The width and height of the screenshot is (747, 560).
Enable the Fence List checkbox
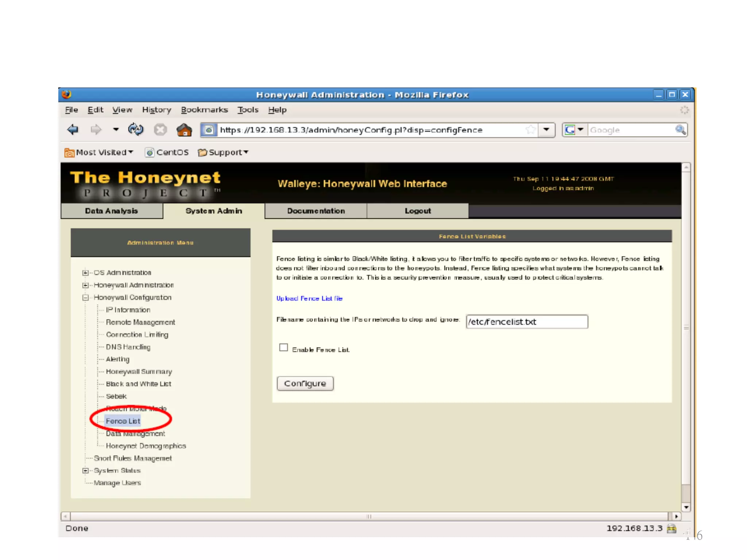283,347
